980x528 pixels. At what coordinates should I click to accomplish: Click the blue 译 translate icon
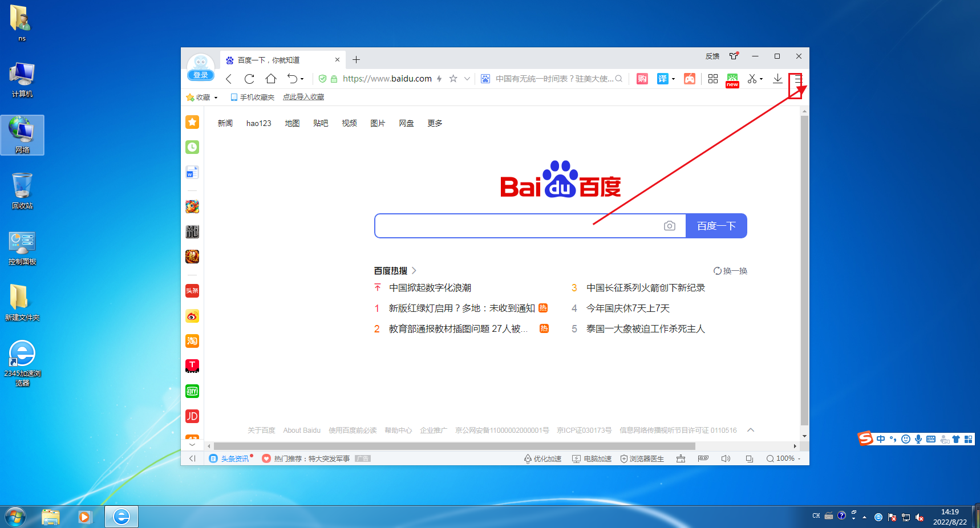[x=662, y=79]
